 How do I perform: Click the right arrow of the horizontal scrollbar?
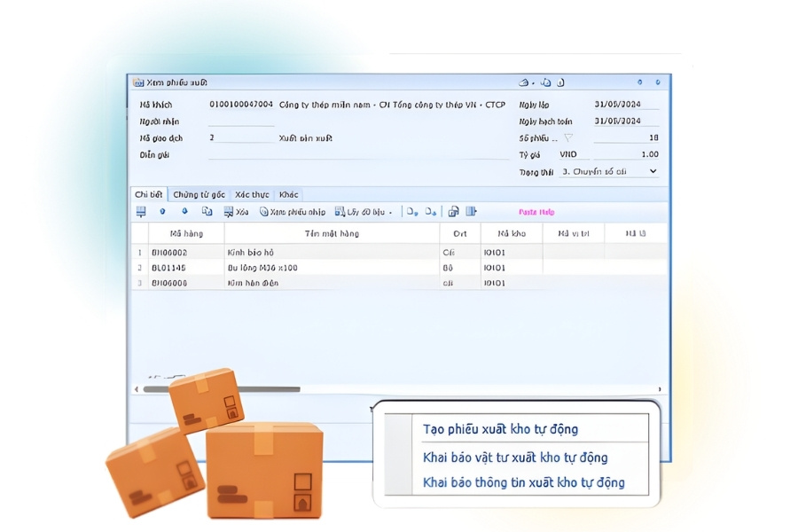tap(660, 389)
